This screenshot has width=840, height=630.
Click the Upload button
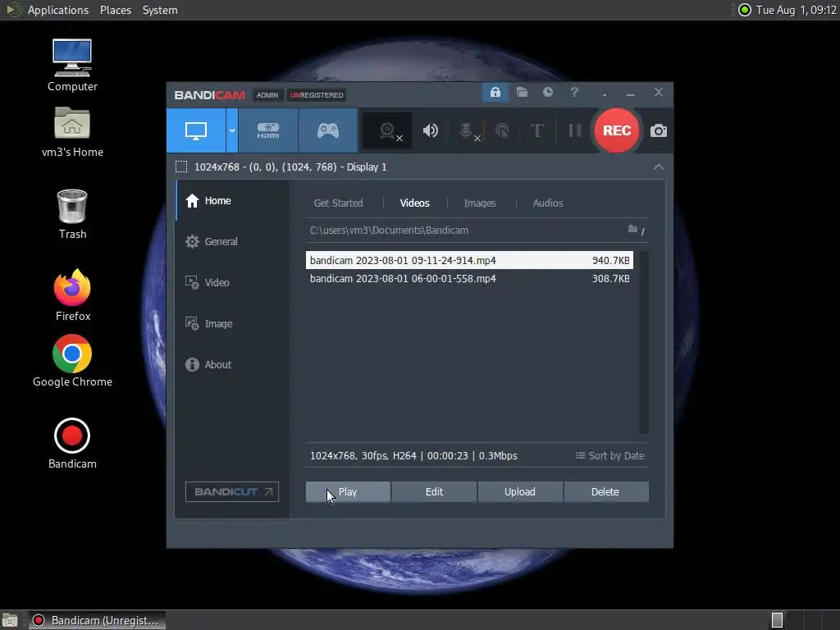click(519, 492)
